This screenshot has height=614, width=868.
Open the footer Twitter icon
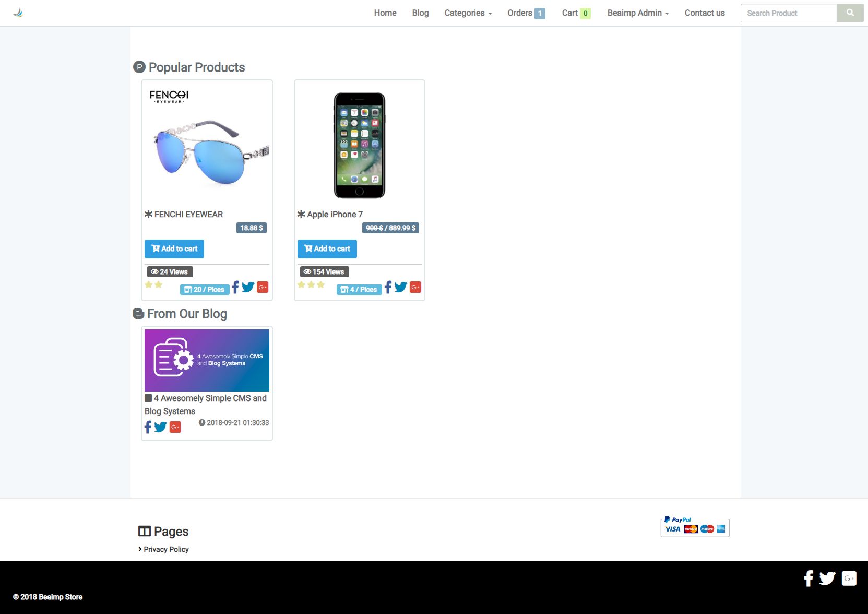[x=827, y=578]
